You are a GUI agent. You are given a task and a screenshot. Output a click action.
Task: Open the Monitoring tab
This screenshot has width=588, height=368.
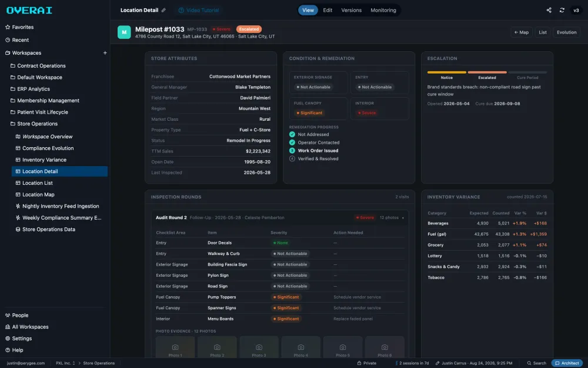point(383,10)
